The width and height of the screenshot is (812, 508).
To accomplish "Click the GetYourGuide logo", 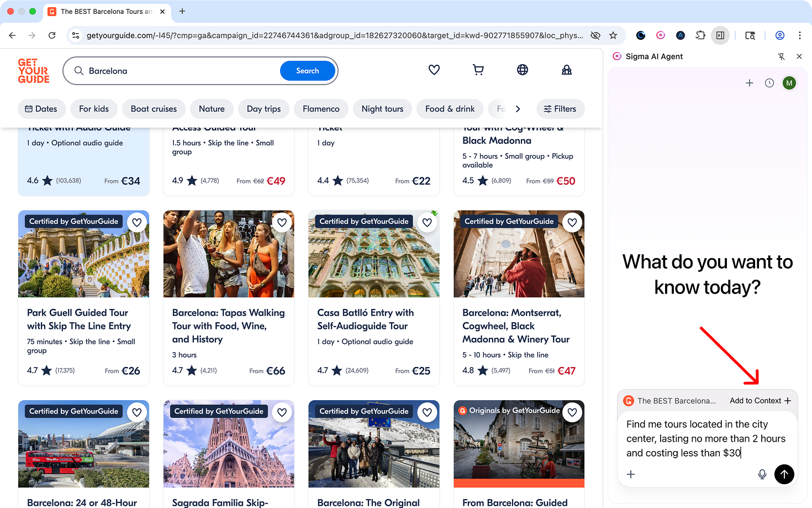I will [34, 71].
